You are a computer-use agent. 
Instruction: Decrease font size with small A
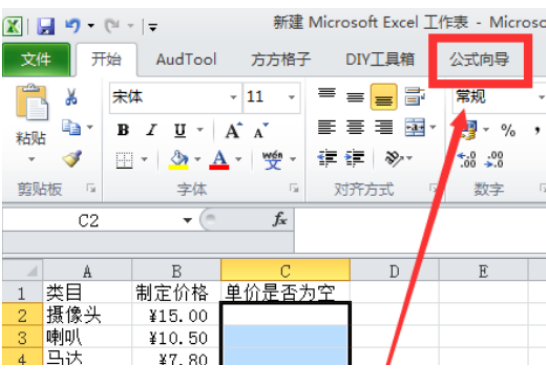coord(260,131)
